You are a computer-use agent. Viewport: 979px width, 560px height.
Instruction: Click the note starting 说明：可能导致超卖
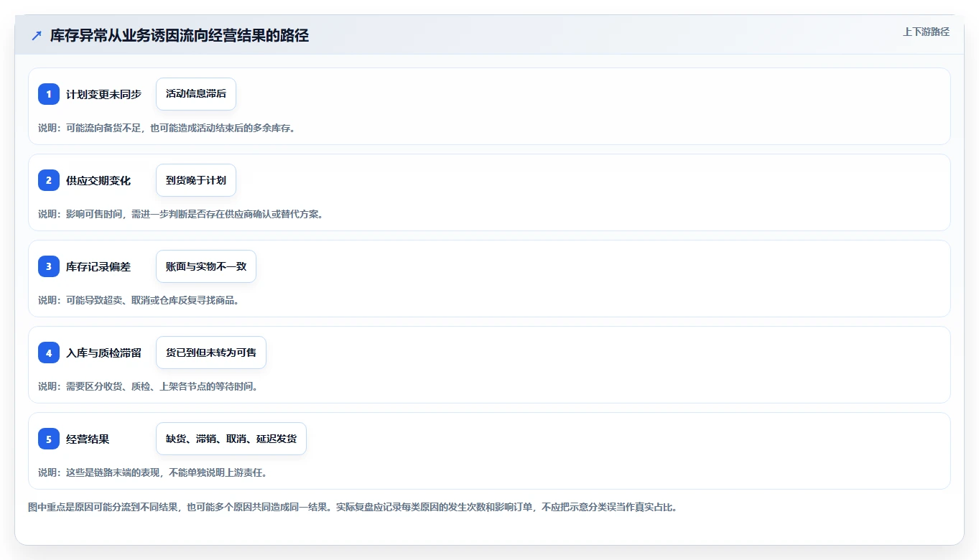pyautogui.click(x=139, y=300)
